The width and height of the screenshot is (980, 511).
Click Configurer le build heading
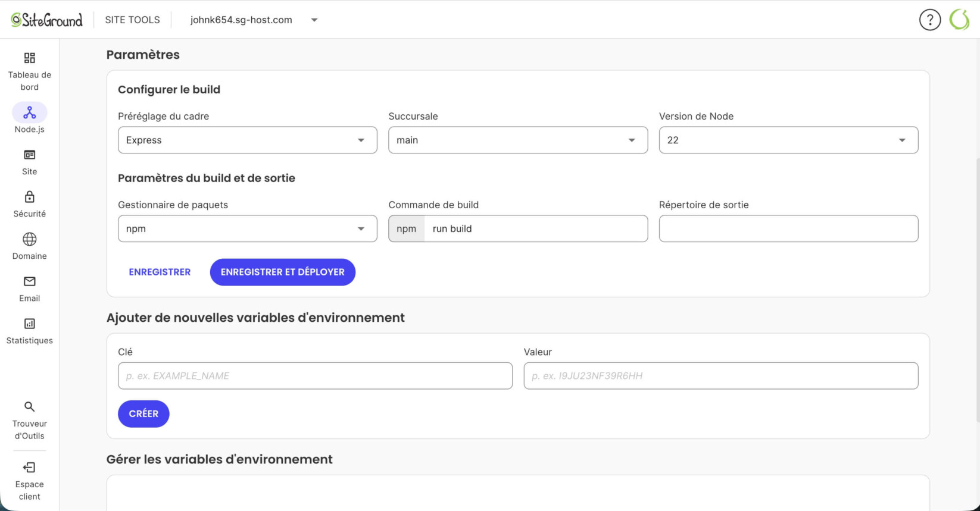click(169, 90)
